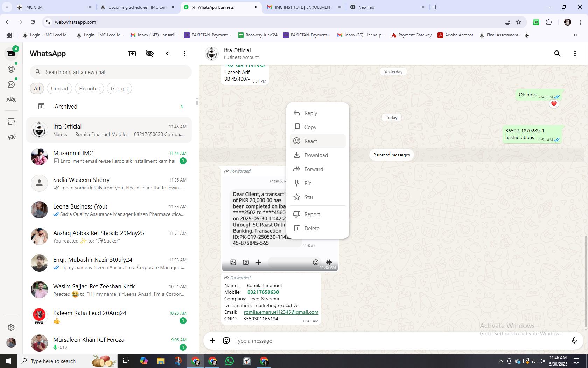Image resolution: width=588 pixels, height=368 pixels.
Task: Open Adobe Acrobat bookmark
Action: (x=455, y=35)
